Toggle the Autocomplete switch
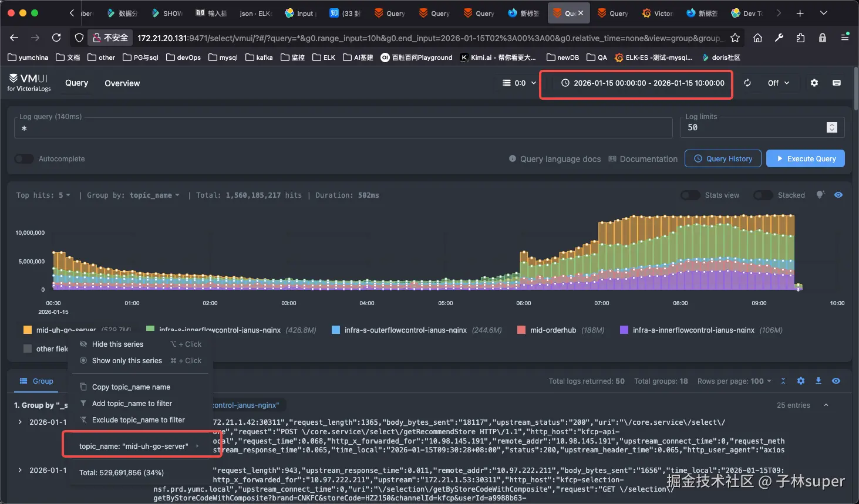Screen dimensions: 859x504 pos(24,159)
